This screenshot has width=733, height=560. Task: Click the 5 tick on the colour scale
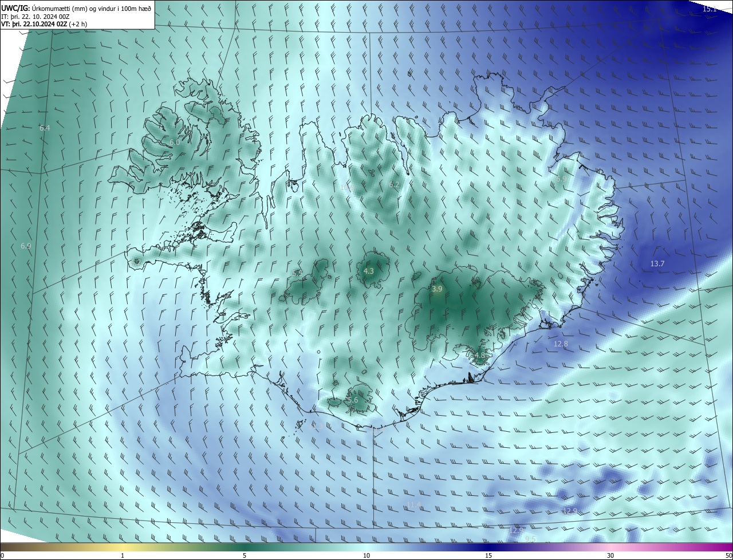[245, 555]
